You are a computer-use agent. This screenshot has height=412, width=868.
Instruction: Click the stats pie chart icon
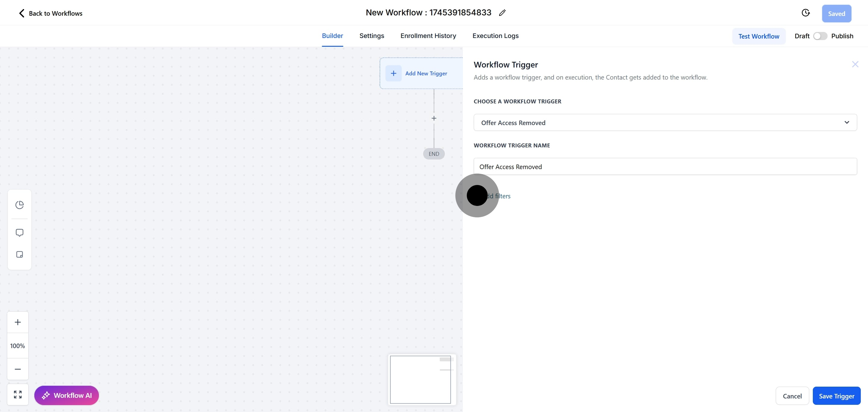20,205
